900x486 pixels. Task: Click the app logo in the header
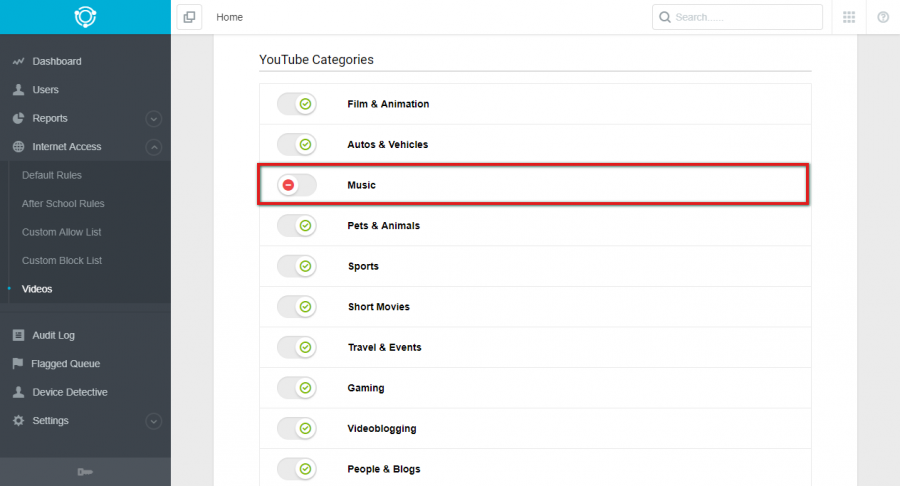point(85,17)
